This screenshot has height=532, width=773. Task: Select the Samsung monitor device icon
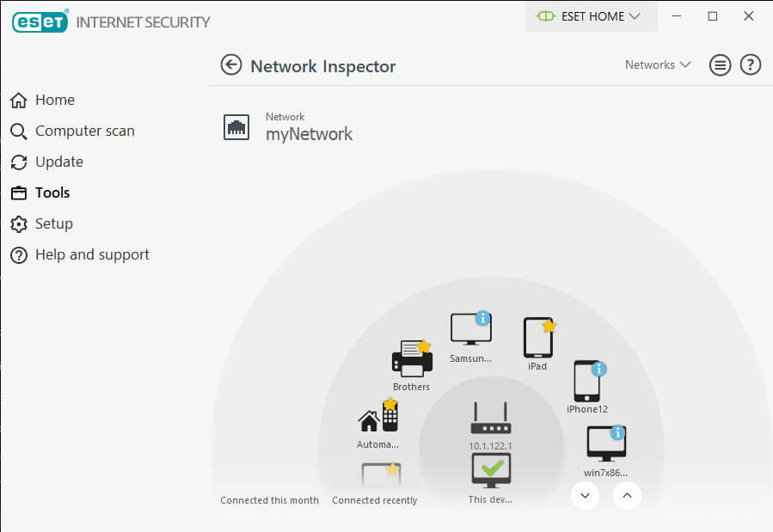tap(471, 328)
